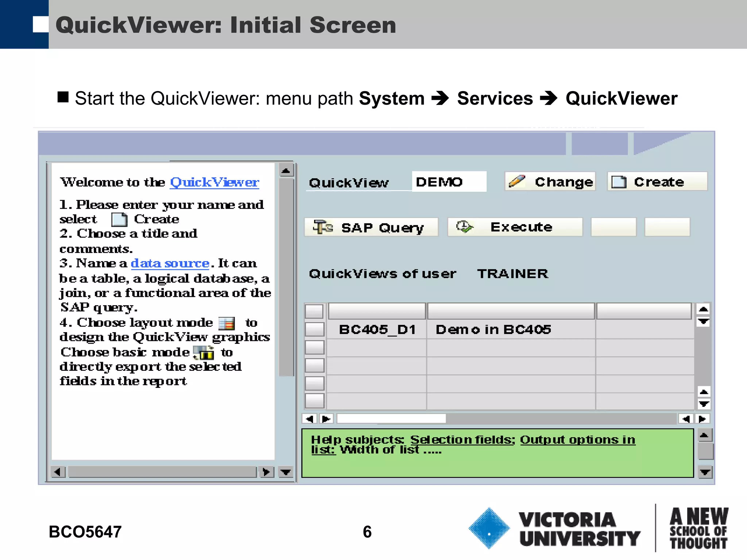Viewport: 747px width, 560px height.
Task: Click help panel scroll-down arrow
Action: [705, 472]
